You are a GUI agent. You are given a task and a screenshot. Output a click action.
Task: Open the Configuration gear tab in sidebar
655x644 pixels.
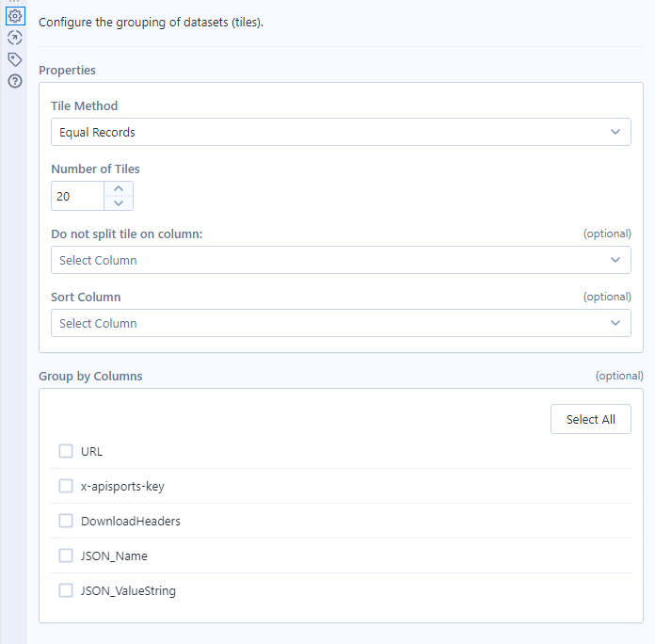tap(14, 16)
